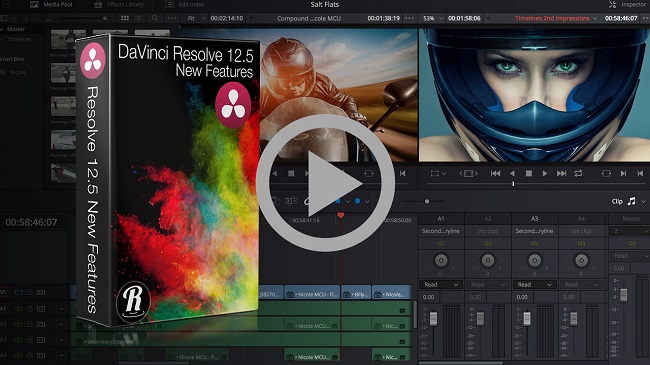
Task: Mute mixer channel A2 speaker
Action: coord(488,243)
